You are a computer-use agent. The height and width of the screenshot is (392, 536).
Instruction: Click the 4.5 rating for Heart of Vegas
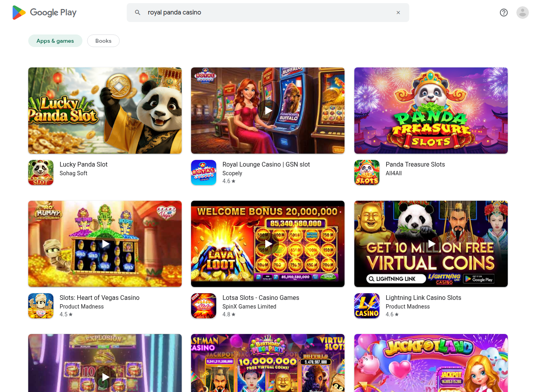[x=66, y=314]
